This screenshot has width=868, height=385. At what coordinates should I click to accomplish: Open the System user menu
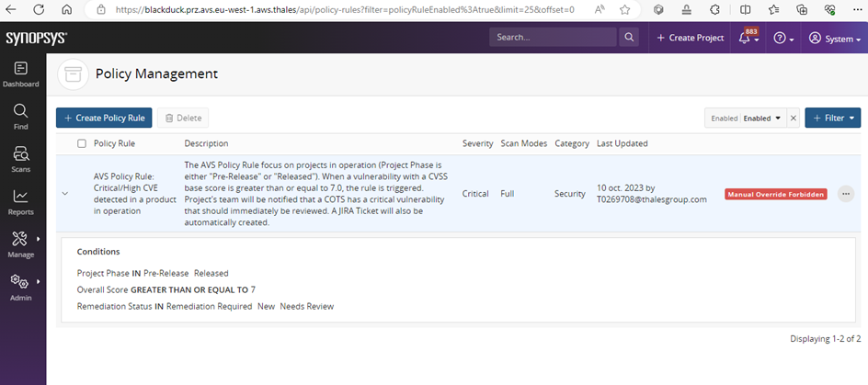(x=835, y=39)
